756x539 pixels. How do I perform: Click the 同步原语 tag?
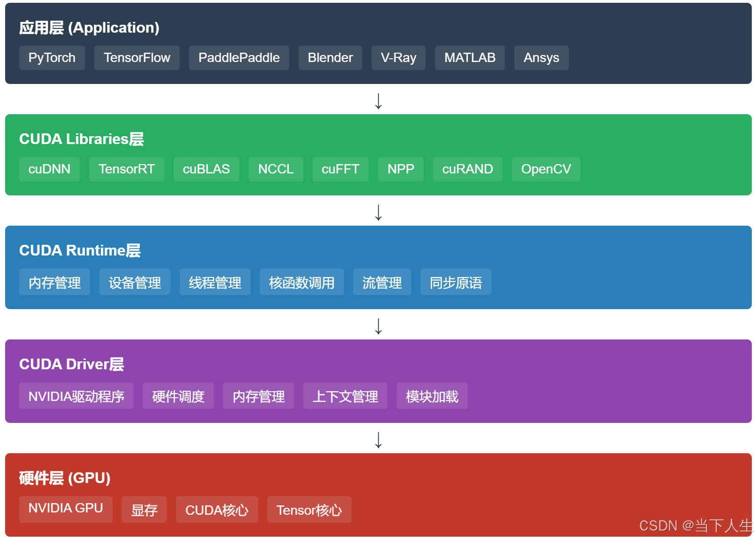pos(456,282)
